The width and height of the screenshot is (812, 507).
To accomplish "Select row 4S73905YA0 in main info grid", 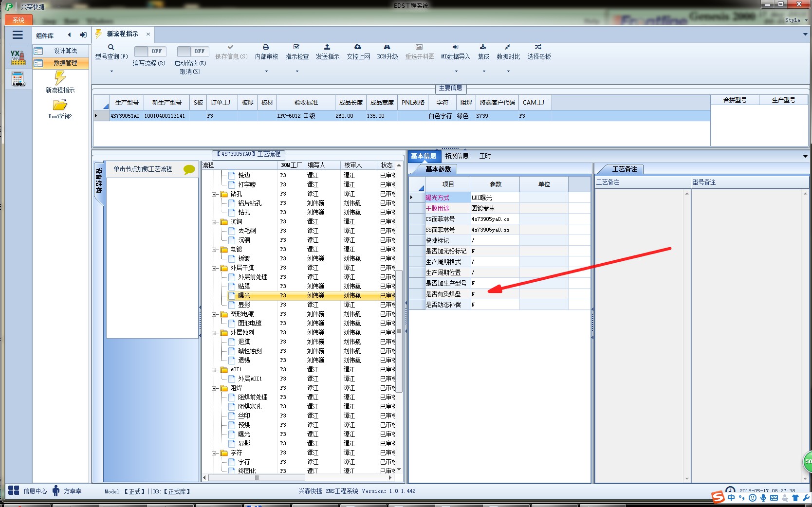I will coord(402,116).
